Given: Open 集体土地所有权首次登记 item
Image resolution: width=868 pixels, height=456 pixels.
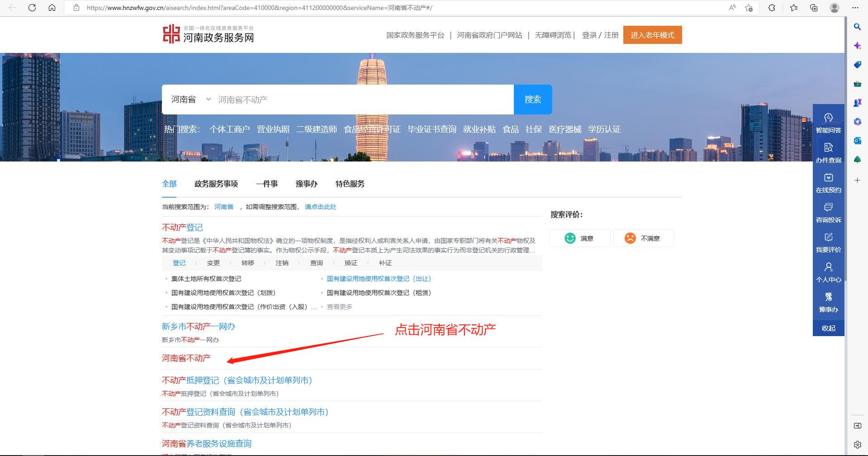Looking at the screenshot, I should point(206,279).
